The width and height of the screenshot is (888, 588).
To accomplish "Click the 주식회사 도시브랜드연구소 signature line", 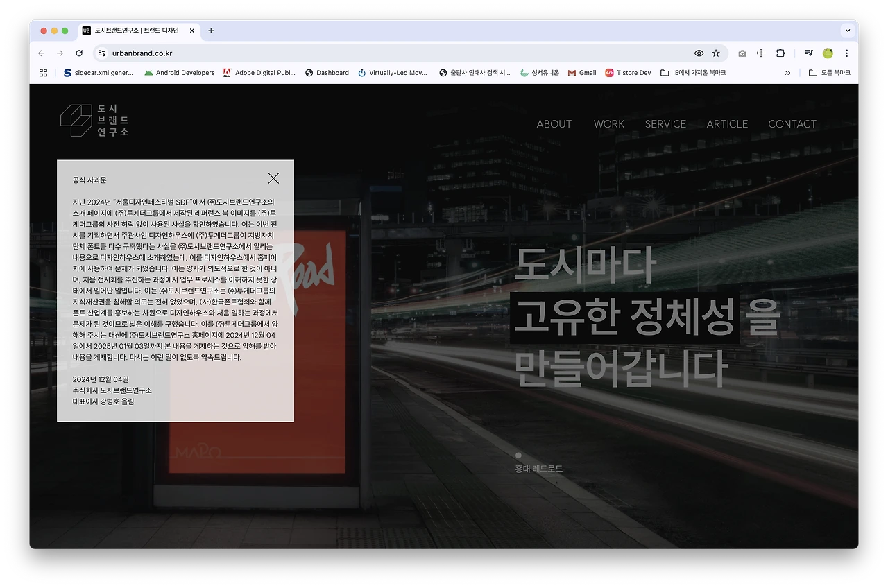I will coord(112,390).
